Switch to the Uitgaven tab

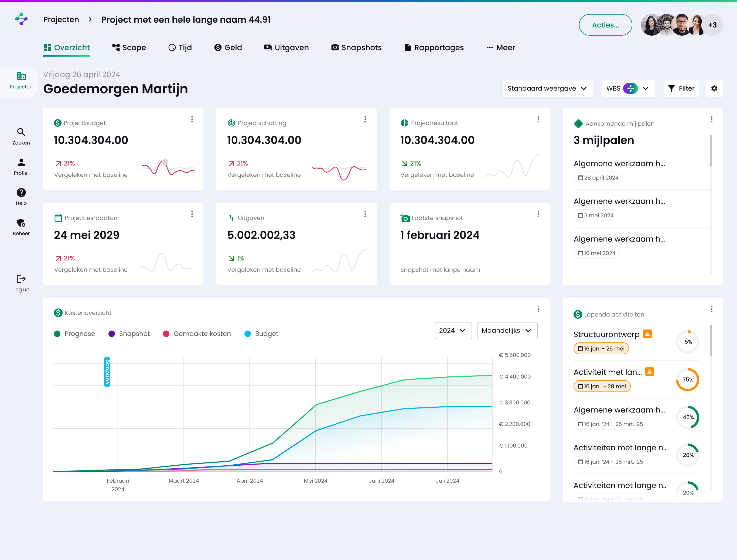[286, 47]
